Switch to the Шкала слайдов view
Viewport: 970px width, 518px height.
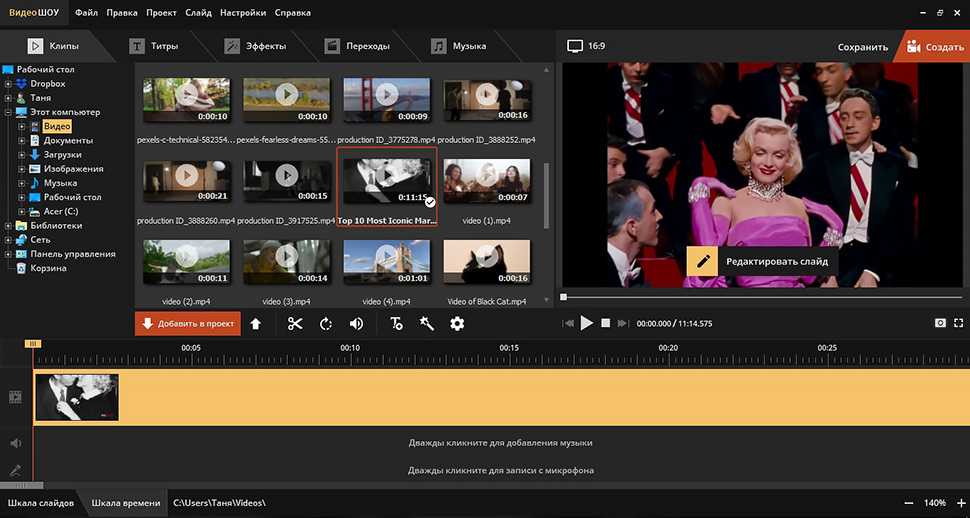point(41,502)
